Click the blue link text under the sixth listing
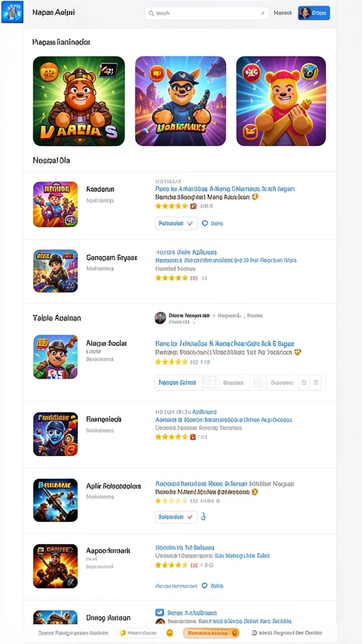The height and width of the screenshot is (644, 362). coord(176,586)
